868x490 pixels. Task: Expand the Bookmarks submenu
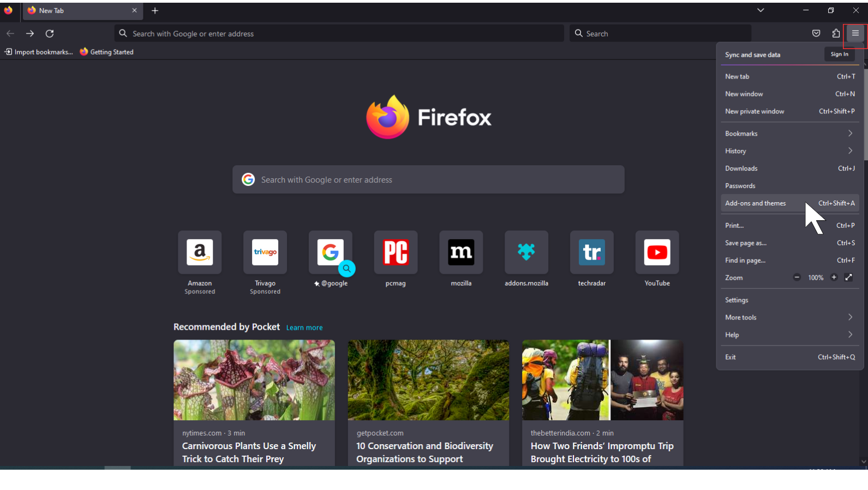click(x=789, y=134)
